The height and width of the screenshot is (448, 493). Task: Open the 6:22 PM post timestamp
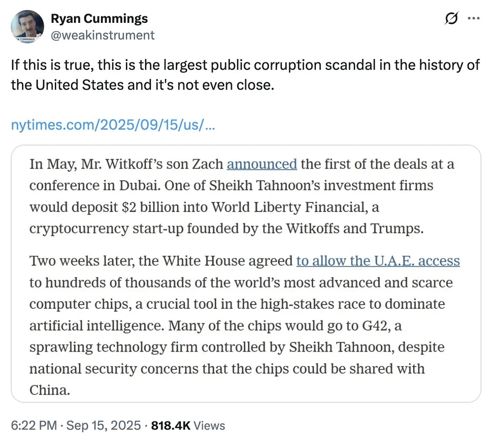pyautogui.click(x=33, y=425)
